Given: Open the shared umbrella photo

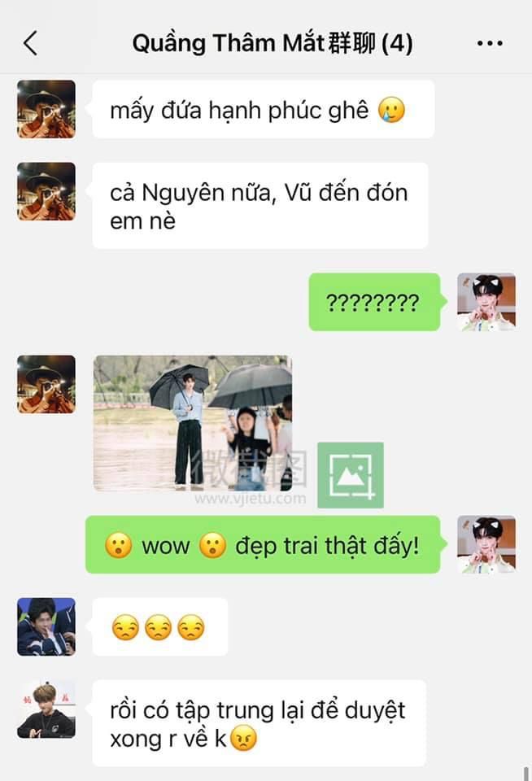Looking at the screenshot, I should [x=193, y=423].
